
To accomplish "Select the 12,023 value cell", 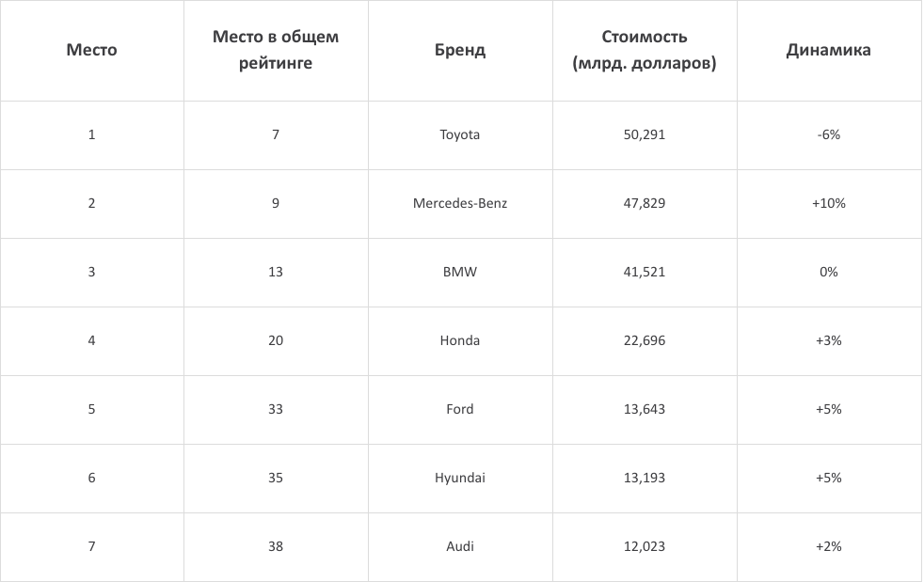I will (645, 546).
